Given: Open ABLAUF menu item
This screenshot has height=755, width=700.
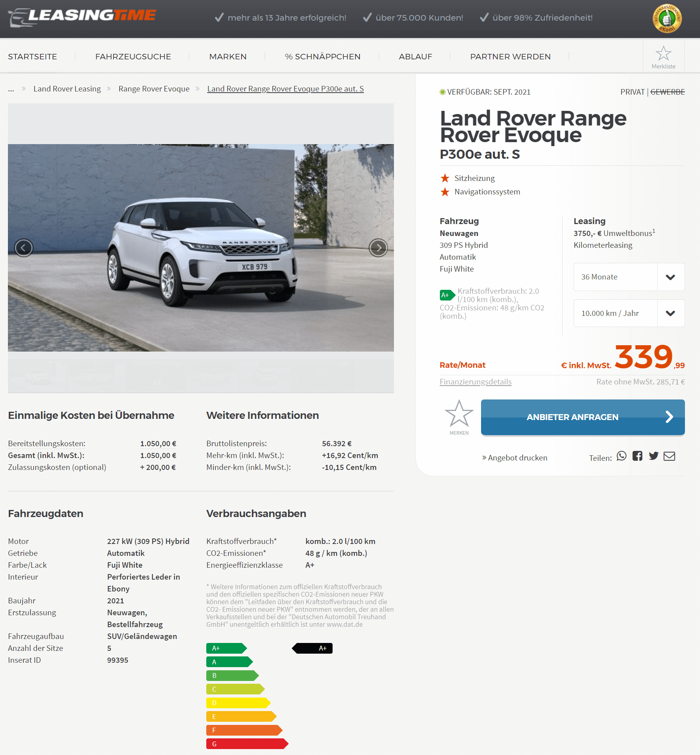Looking at the screenshot, I should (x=415, y=57).
